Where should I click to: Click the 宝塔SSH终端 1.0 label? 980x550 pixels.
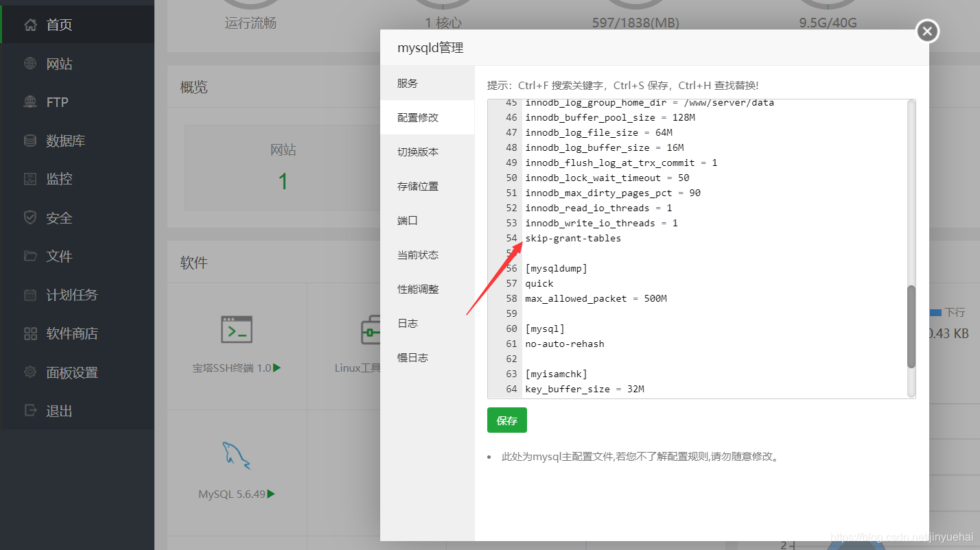[x=231, y=368]
